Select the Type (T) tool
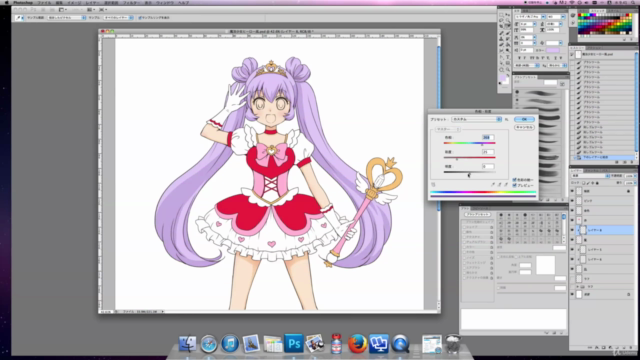 pyautogui.click(x=507, y=56)
